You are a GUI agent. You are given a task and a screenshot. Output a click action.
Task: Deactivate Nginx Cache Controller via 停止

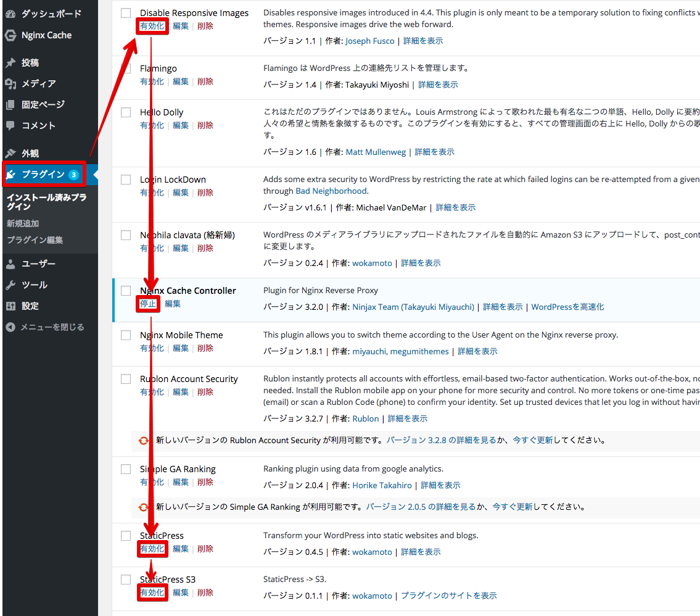tap(147, 303)
